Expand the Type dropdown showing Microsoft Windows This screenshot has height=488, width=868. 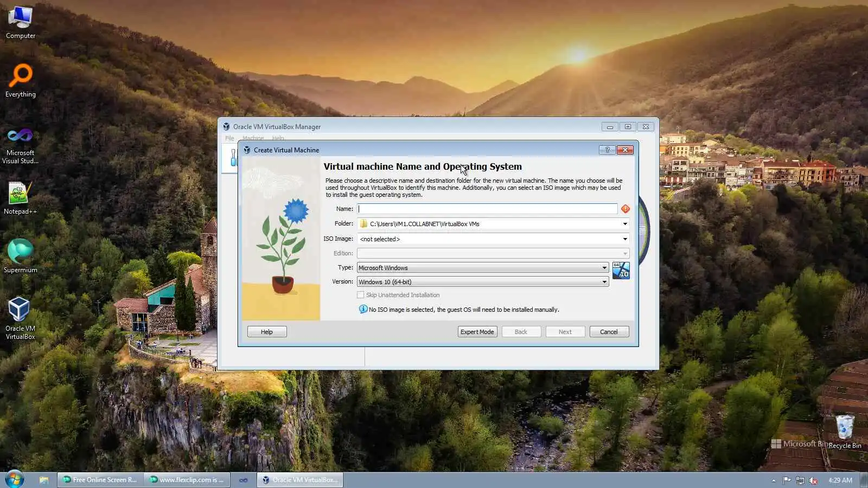point(483,268)
